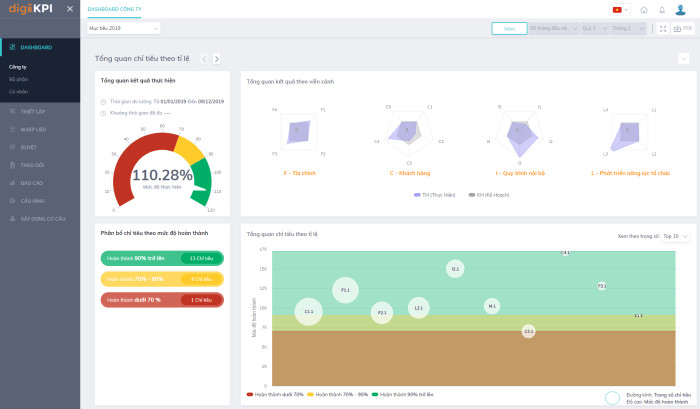Close the sidebar with the X icon
Screen dimensions: 700x409
coord(69,9)
